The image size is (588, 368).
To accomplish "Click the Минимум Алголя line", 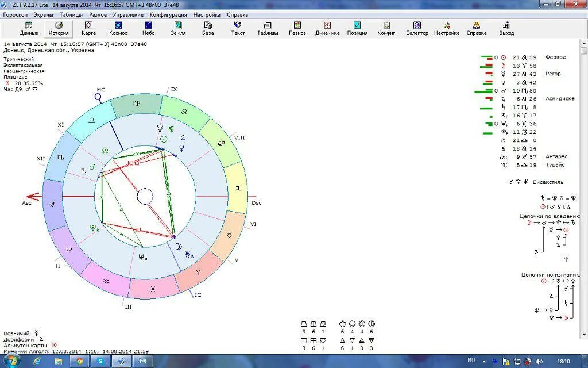I will [76, 351].
